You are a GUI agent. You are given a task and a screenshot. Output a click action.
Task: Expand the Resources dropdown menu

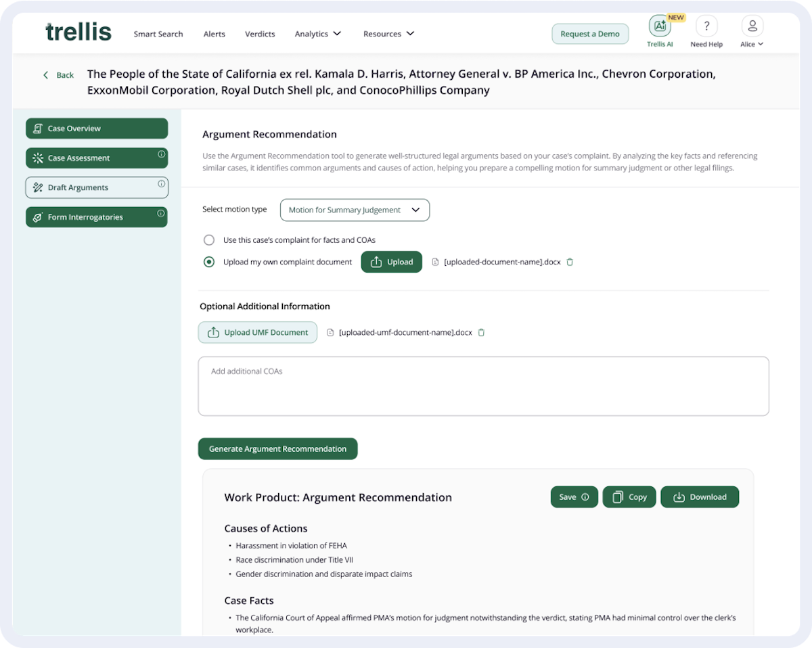(x=389, y=34)
